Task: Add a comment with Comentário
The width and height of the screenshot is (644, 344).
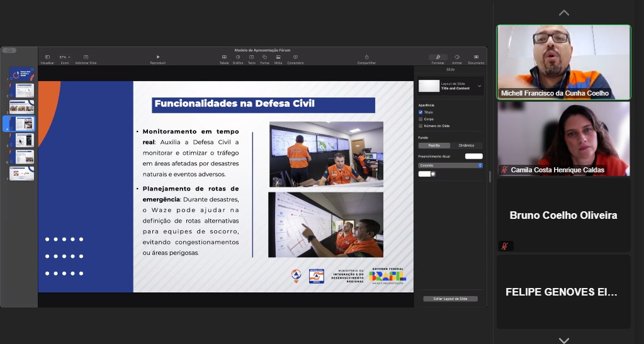Action: [295, 60]
